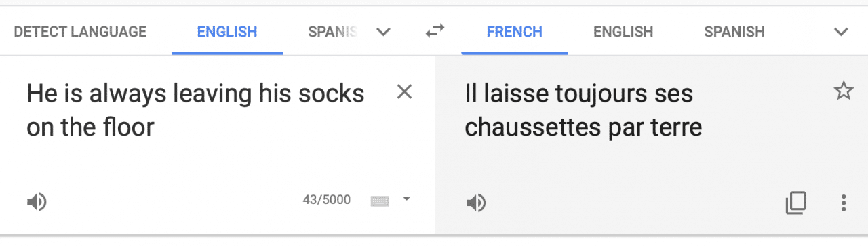
Task: Swap source and target languages
Action: click(x=435, y=30)
